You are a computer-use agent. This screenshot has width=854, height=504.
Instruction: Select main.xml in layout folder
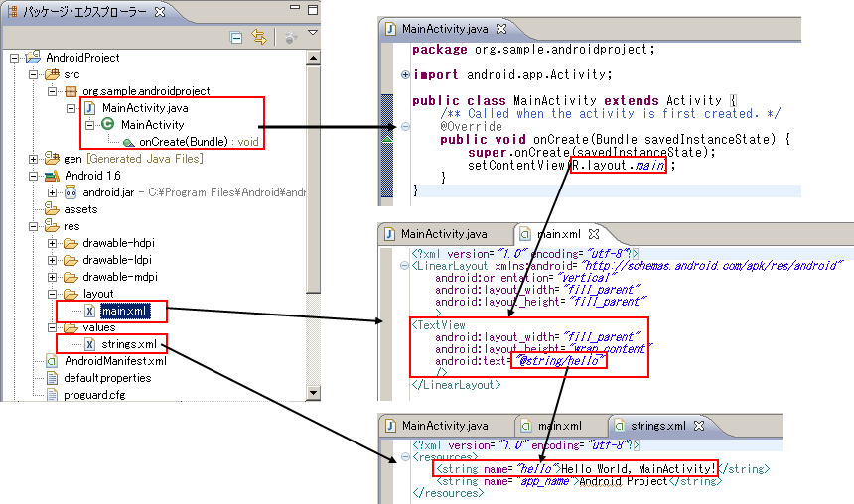123,311
